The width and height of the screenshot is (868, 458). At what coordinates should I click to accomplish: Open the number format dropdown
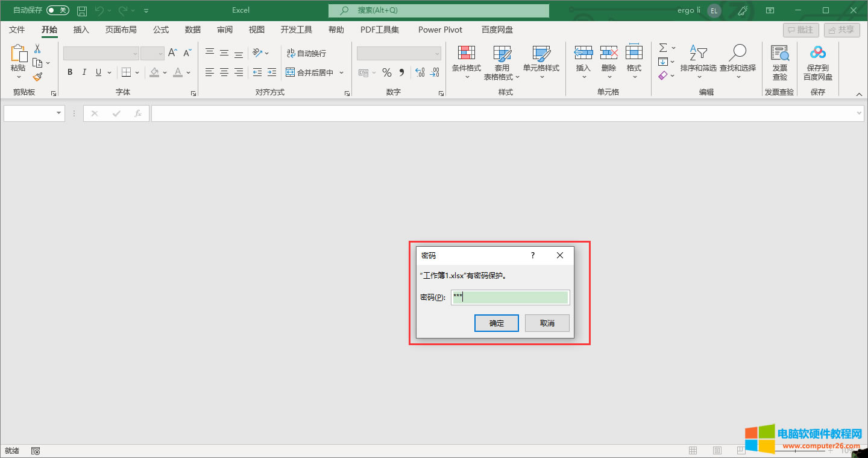[x=437, y=54]
